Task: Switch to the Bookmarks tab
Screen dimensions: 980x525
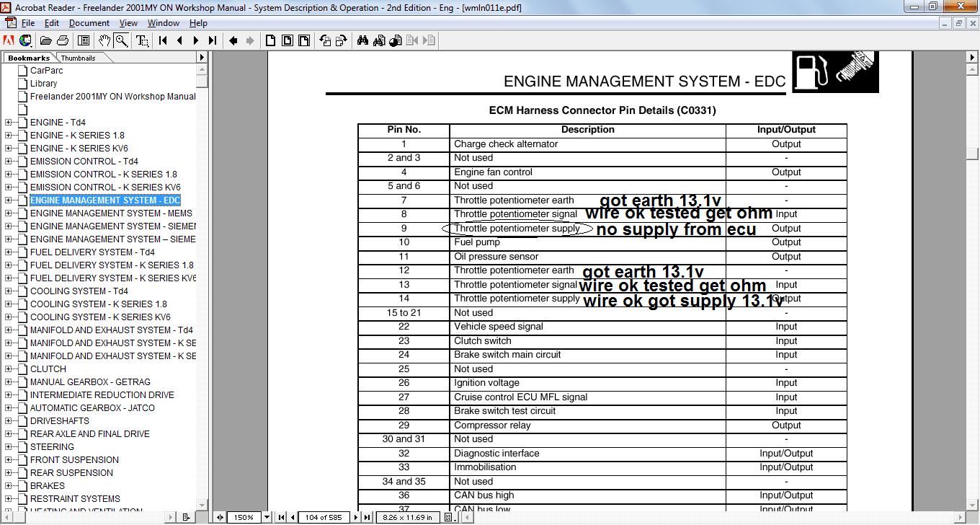Action: pyautogui.click(x=29, y=58)
